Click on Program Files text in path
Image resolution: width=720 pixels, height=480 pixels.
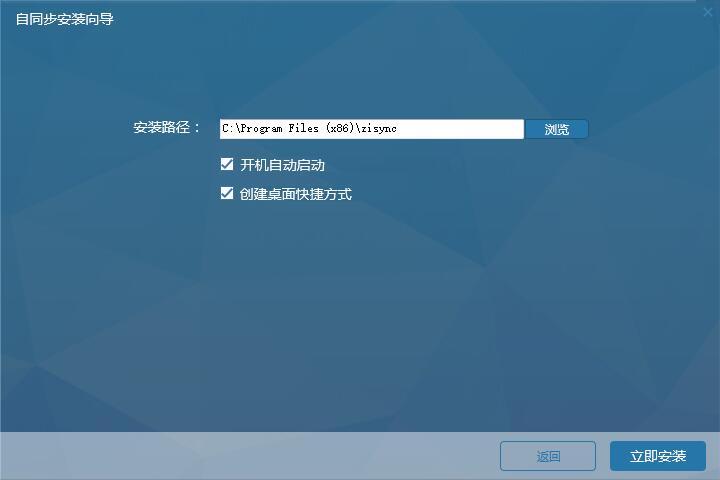pyautogui.click(x=279, y=129)
